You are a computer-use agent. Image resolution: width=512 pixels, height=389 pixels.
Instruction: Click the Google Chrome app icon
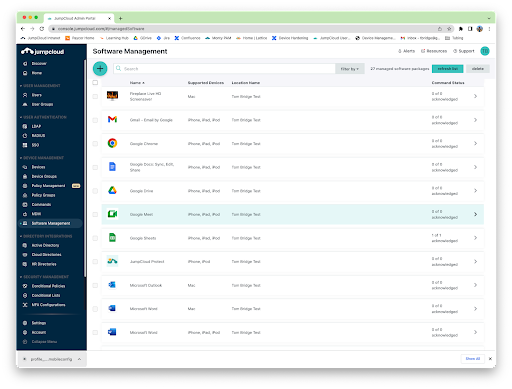(x=112, y=143)
